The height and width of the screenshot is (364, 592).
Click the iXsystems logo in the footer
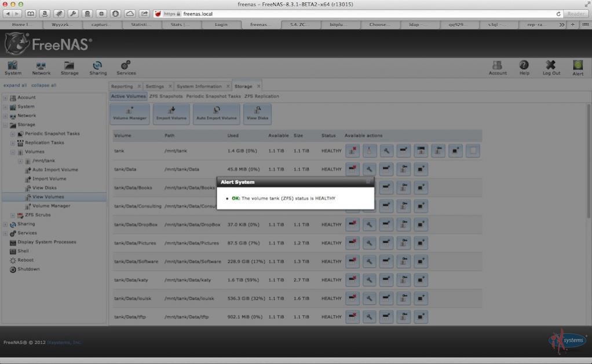coord(567,341)
